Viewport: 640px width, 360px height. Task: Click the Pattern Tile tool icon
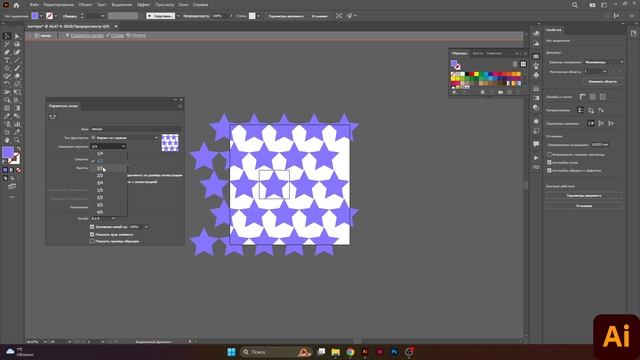click(x=53, y=117)
